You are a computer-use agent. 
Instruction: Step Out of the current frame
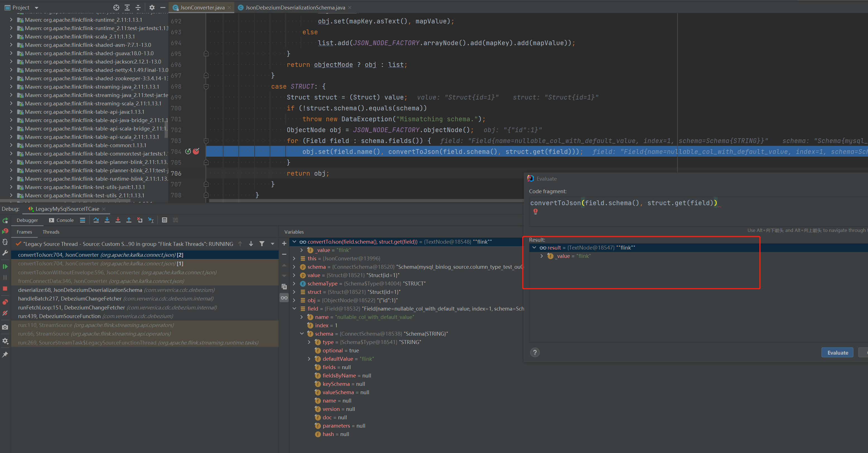click(129, 220)
